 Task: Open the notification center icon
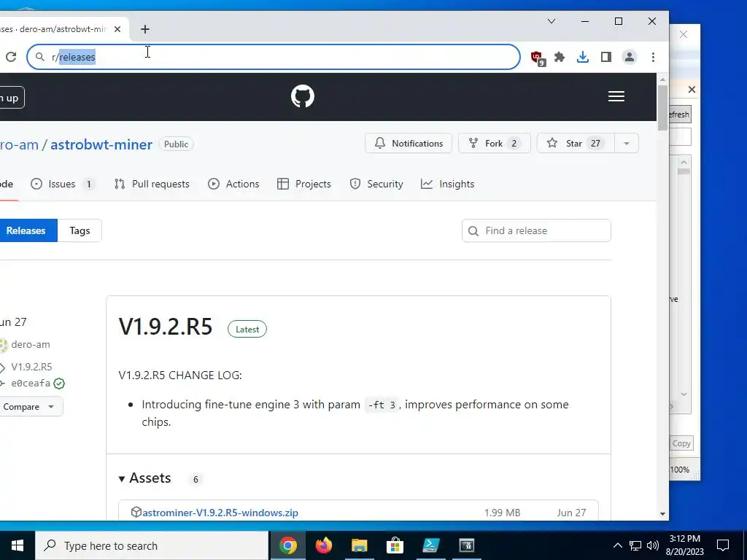pyautogui.click(x=723, y=545)
